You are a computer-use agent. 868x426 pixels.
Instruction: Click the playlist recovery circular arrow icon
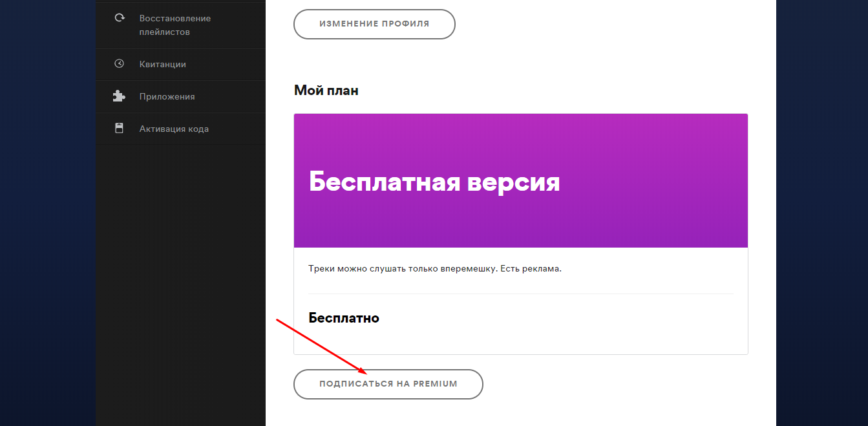[119, 18]
